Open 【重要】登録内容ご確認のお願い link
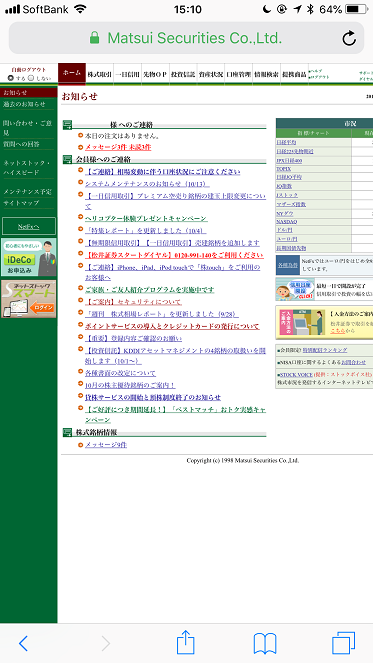Image resolution: width=373 pixels, height=663 pixels. click(134, 338)
